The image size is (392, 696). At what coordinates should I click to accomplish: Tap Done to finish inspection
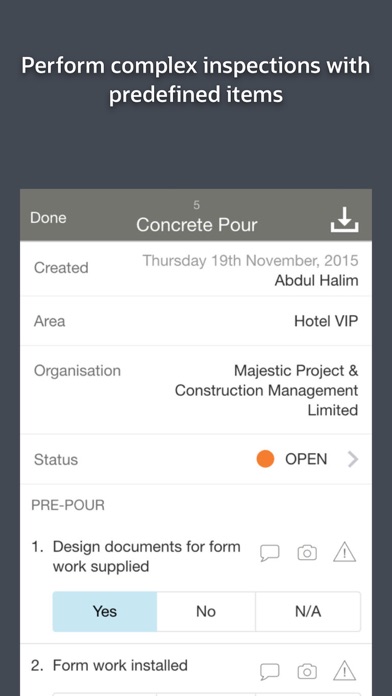click(48, 218)
